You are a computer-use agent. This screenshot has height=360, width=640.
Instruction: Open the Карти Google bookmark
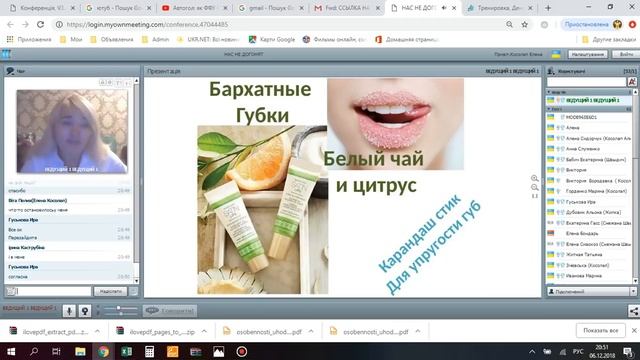coord(272,40)
